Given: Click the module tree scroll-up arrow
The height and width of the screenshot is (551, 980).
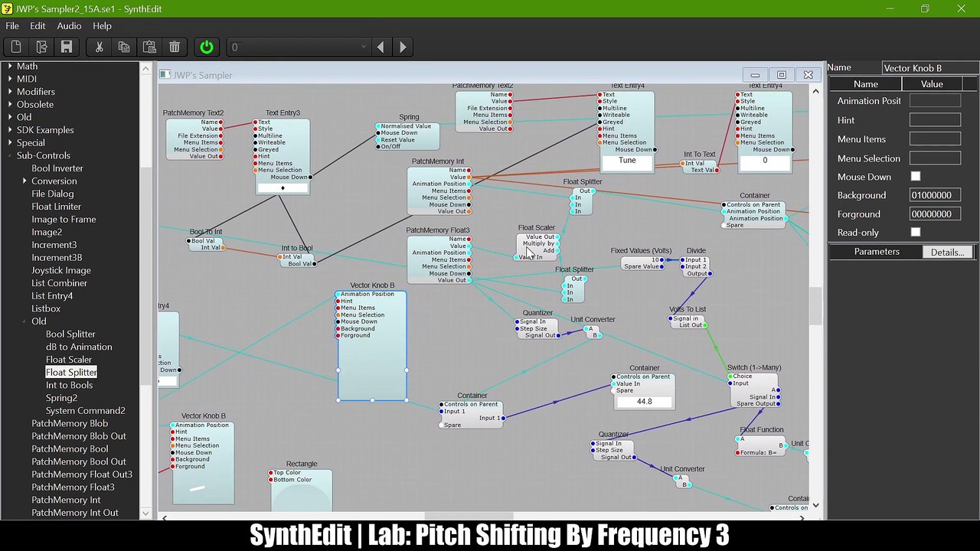Looking at the screenshot, I should click(x=145, y=69).
